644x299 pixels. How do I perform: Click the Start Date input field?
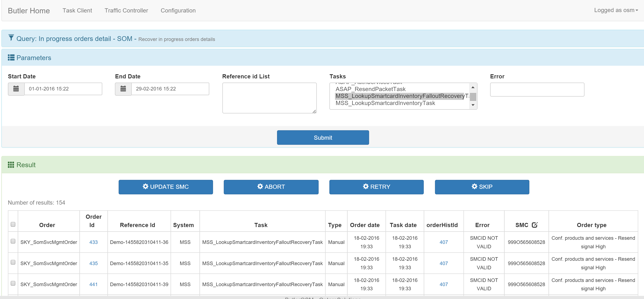[63, 89]
